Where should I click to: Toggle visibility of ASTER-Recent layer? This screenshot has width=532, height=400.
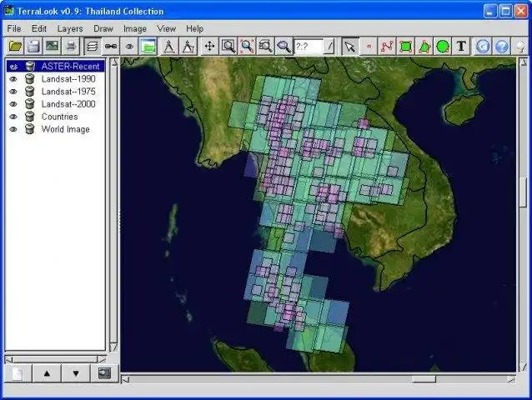pyautogui.click(x=13, y=67)
